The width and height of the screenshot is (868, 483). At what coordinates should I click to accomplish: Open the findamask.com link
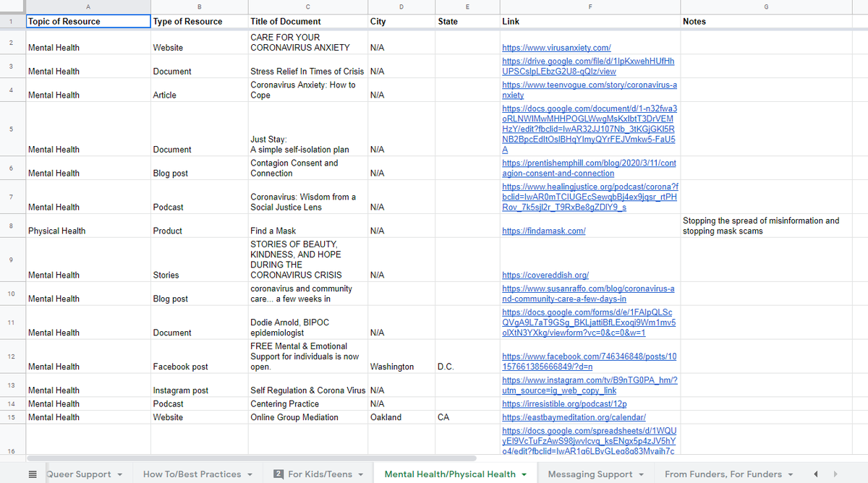pos(543,231)
